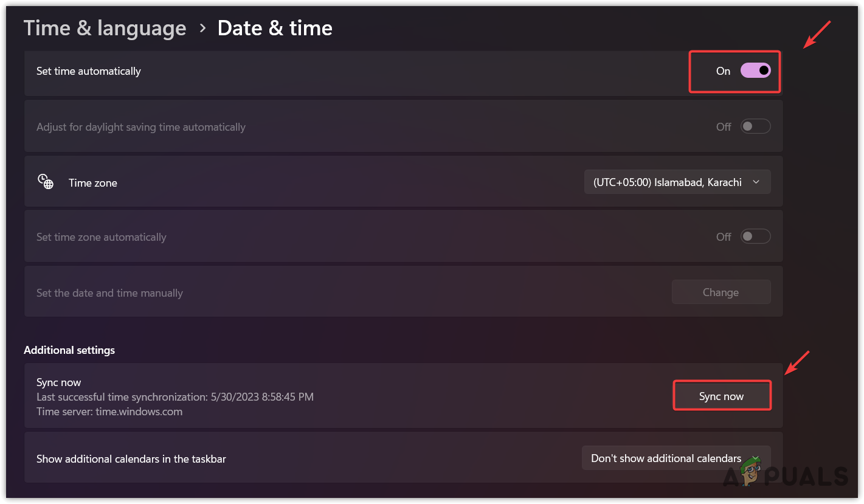
Task: Click Show additional calendars in taskbar label
Action: pyautogui.click(x=131, y=459)
